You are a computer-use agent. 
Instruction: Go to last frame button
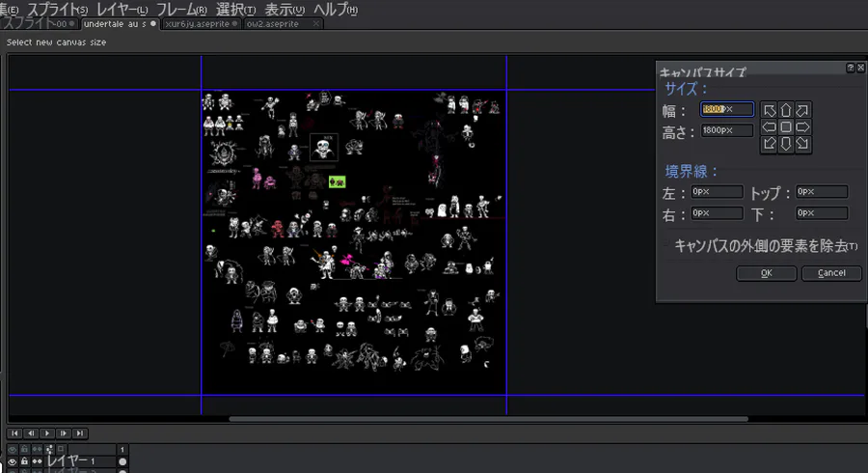click(x=80, y=433)
